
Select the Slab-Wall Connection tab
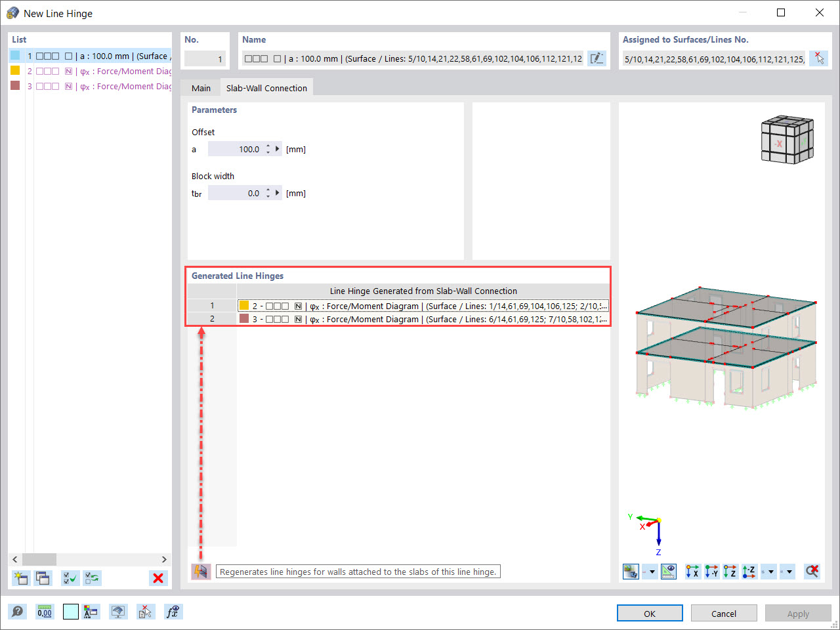click(x=266, y=88)
